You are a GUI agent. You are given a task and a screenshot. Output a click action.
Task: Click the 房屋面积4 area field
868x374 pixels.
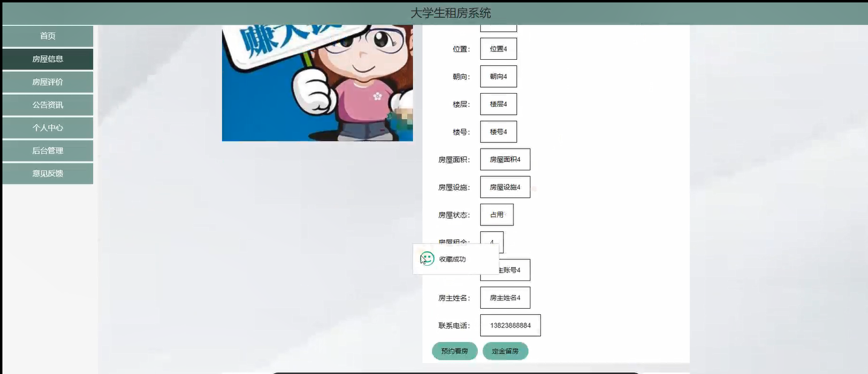[504, 159]
